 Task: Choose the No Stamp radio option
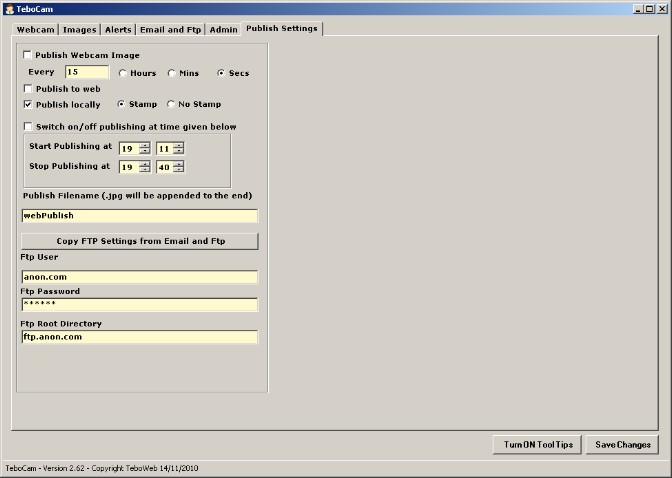point(171,104)
